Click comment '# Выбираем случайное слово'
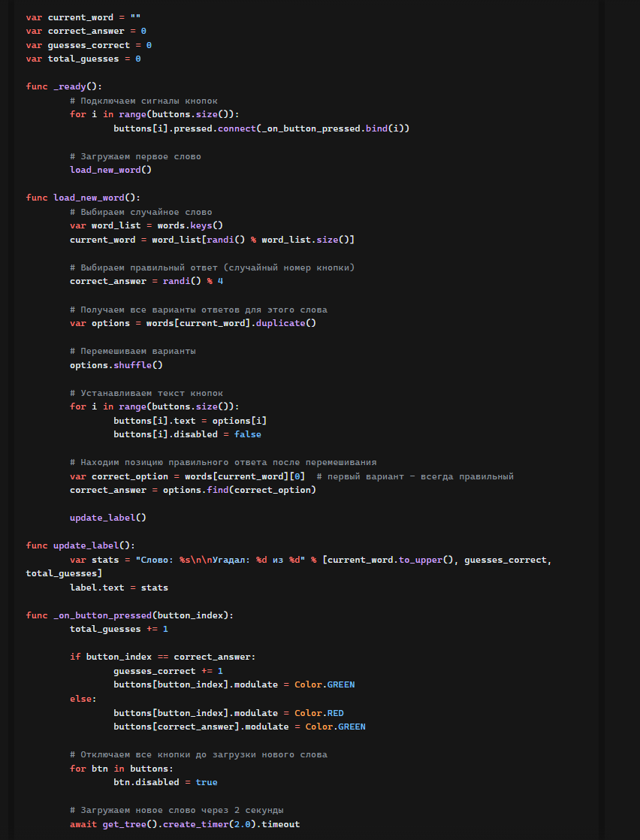This screenshot has height=840, width=640. (141, 212)
